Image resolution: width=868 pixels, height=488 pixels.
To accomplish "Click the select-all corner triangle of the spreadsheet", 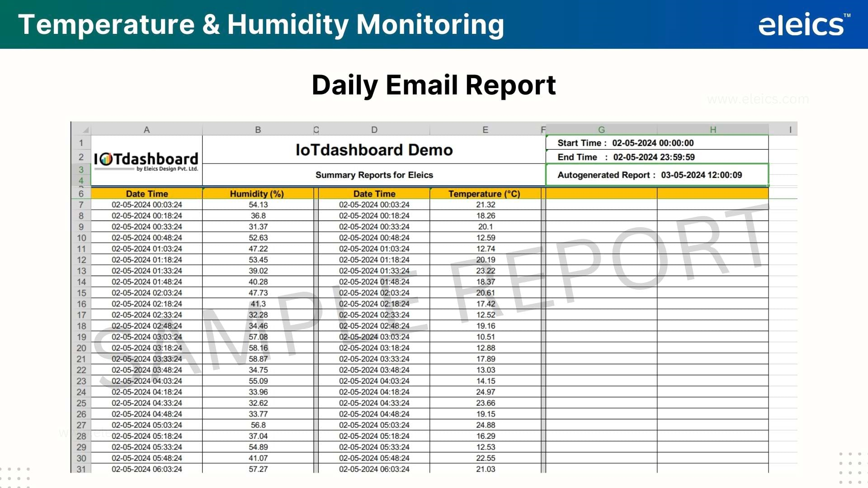I will pyautogui.click(x=85, y=130).
